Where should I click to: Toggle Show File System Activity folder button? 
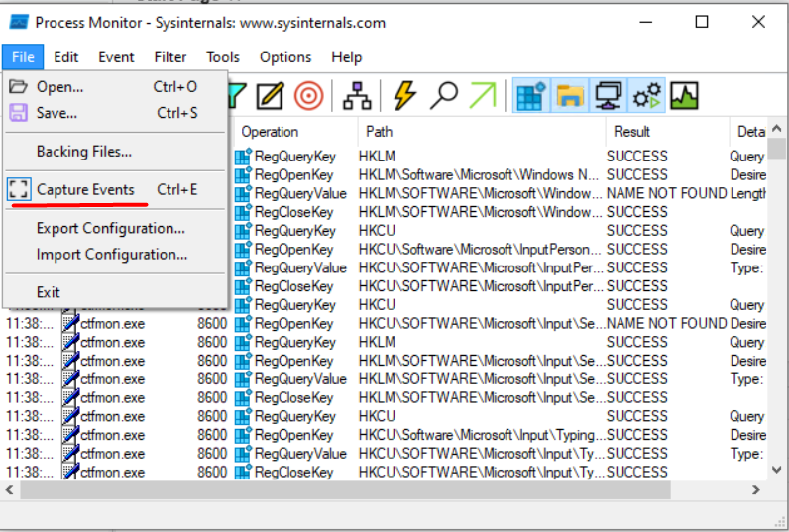click(570, 95)
